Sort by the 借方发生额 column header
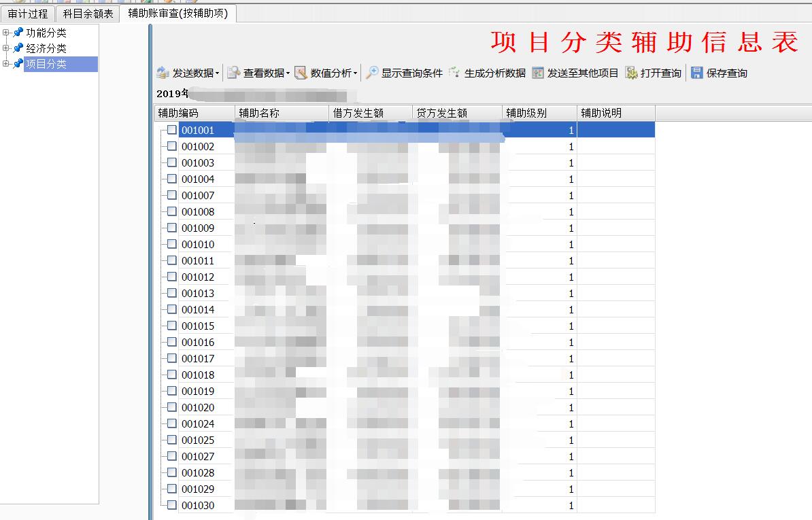Screen dimensions: 812x520 (358, 113)
